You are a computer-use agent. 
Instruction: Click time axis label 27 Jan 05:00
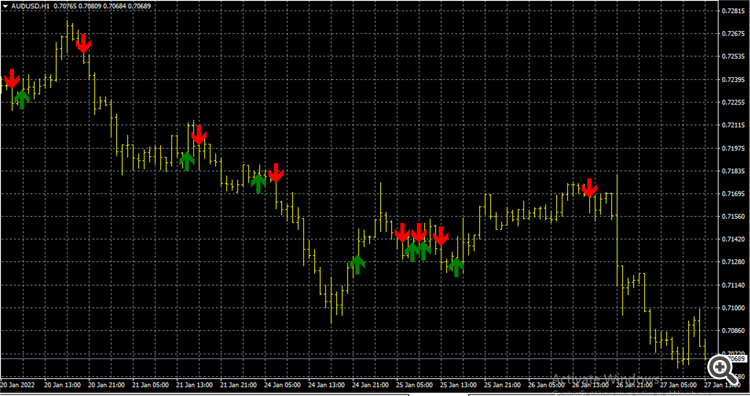pyautogui.click(x=679, y=385)
